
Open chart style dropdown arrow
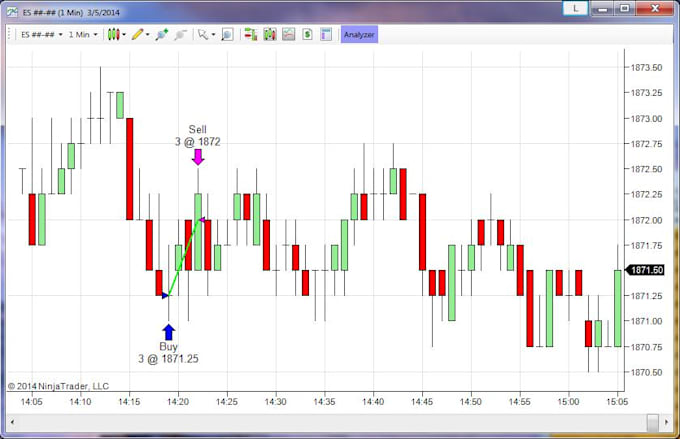click(124, 35)
